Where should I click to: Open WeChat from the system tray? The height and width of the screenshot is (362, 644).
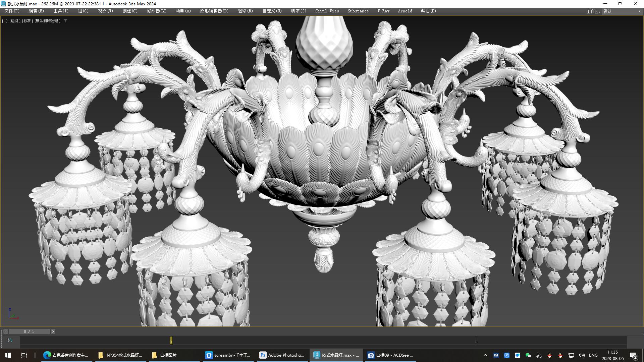[529, 355]
